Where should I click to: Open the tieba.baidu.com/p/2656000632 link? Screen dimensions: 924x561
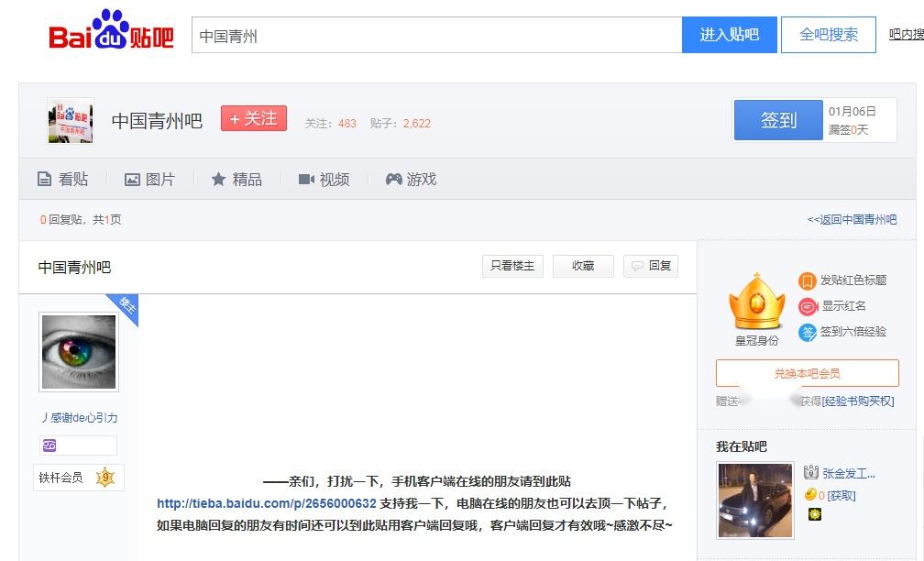(x=266, y=503)
